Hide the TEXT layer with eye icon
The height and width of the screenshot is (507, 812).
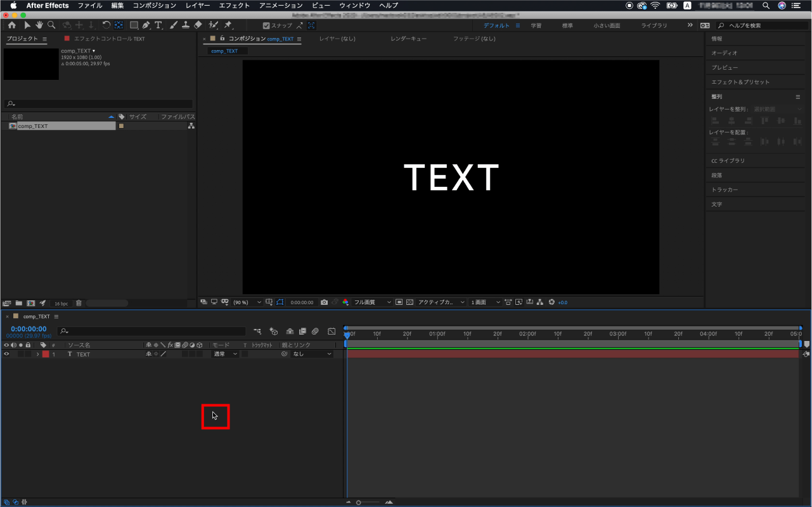(x=7, y=354)
